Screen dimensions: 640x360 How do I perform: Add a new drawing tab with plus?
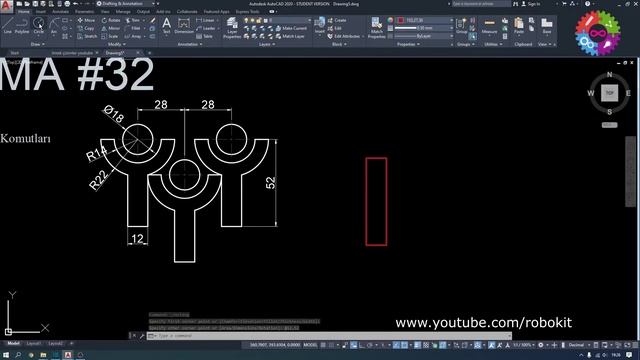point(149,53)
